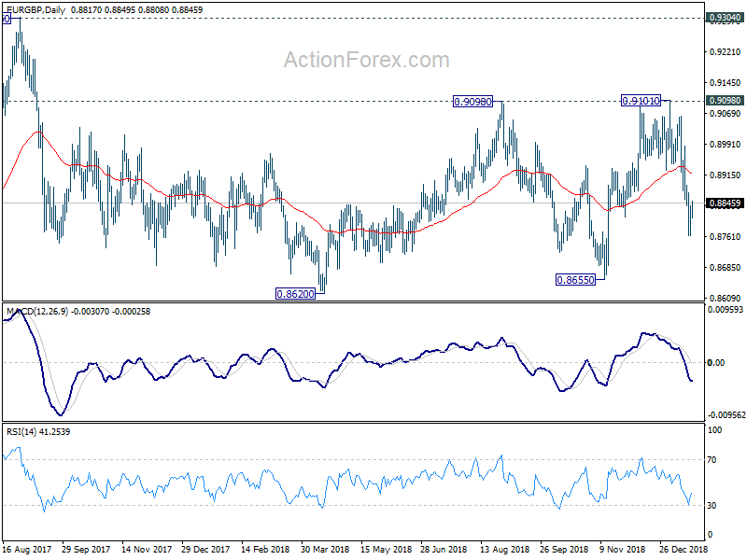The height and width of the screenshot is (560, 747).
Task: Click the 0.90980 August peak label
Action: click(472, 102)
